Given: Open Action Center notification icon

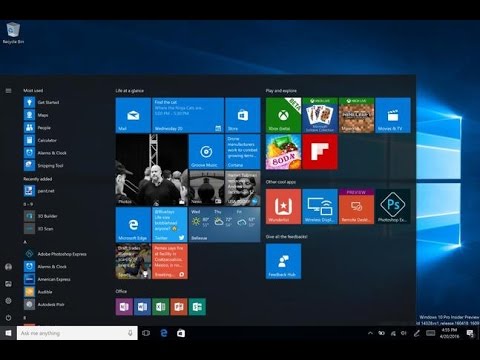Looking at the screenshot, I should (470, 333).
